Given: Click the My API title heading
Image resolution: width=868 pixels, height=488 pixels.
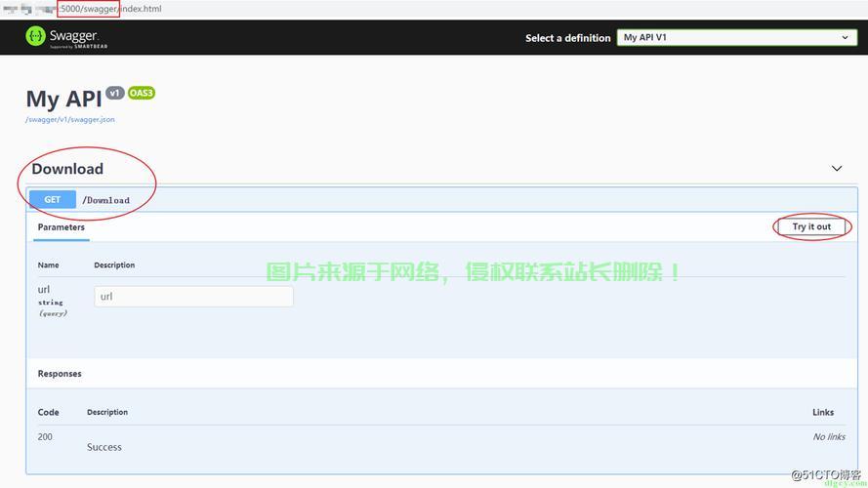Looking at the screenshot, I should point(63,99).
